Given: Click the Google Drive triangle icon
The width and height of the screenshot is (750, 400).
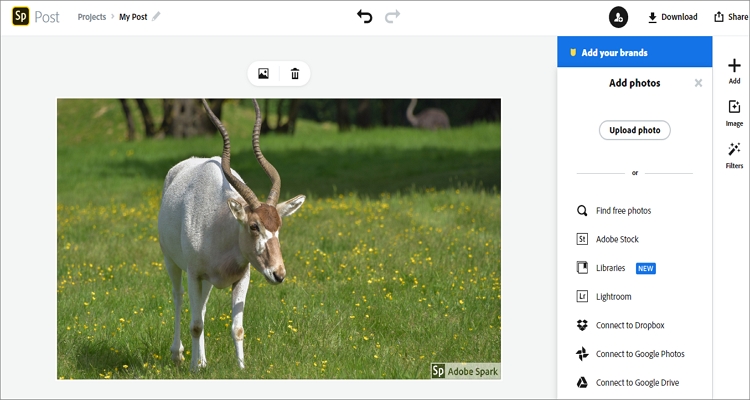Looking at the screenshot, I should point(582,382).
